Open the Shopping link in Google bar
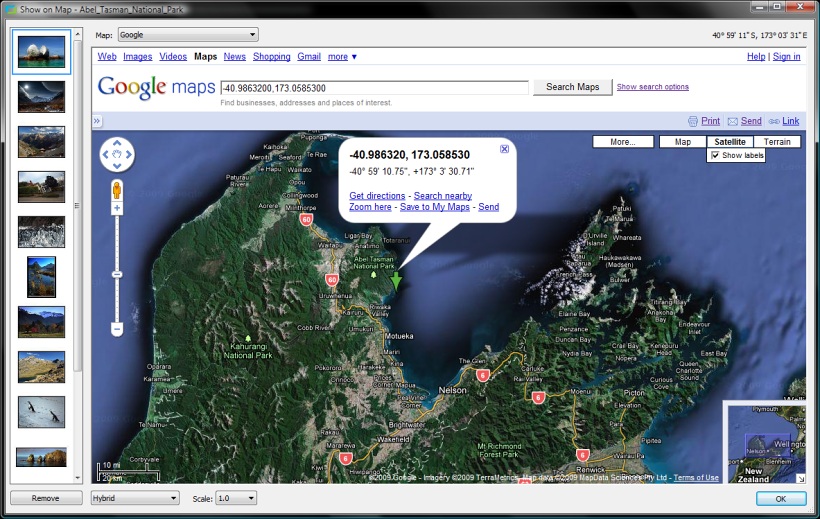 click(271, 57)
